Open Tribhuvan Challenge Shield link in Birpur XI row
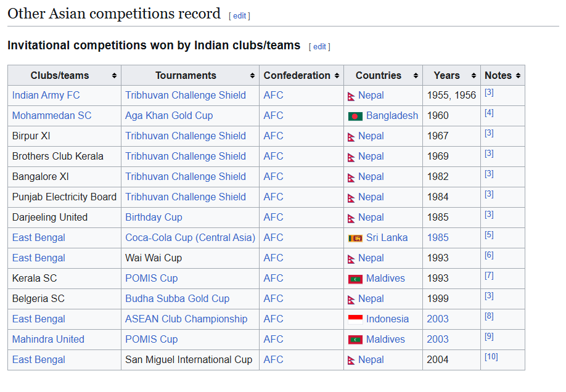 coord(186,136)
